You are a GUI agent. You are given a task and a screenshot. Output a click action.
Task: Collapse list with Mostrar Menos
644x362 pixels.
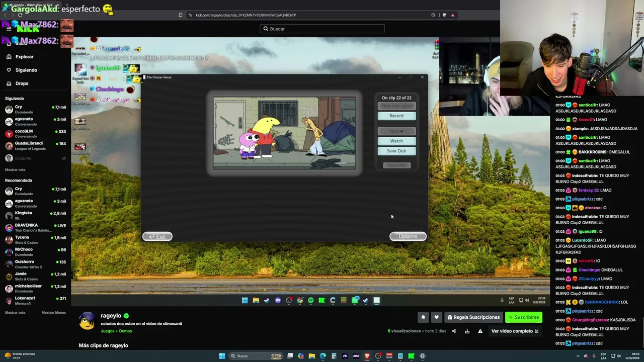point(53,313)
